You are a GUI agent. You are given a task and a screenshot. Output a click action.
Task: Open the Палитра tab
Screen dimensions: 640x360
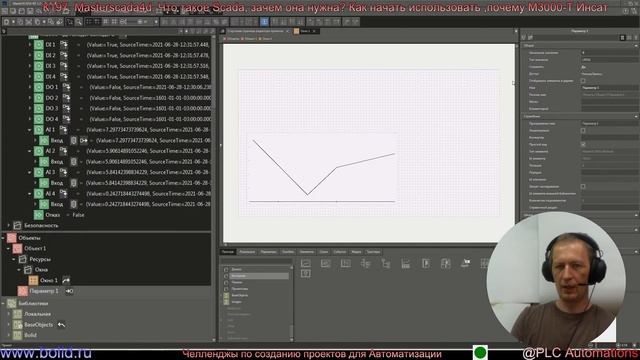point(228,252)
